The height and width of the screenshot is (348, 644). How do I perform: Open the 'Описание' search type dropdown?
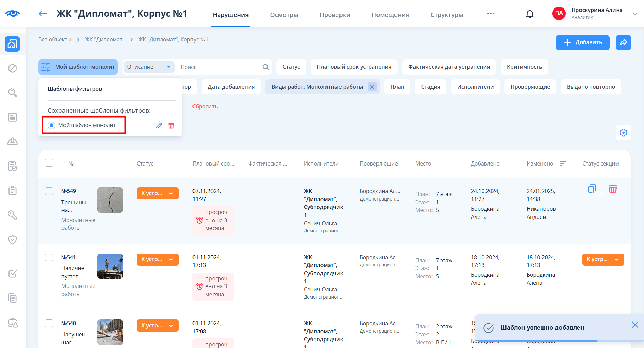149,67
